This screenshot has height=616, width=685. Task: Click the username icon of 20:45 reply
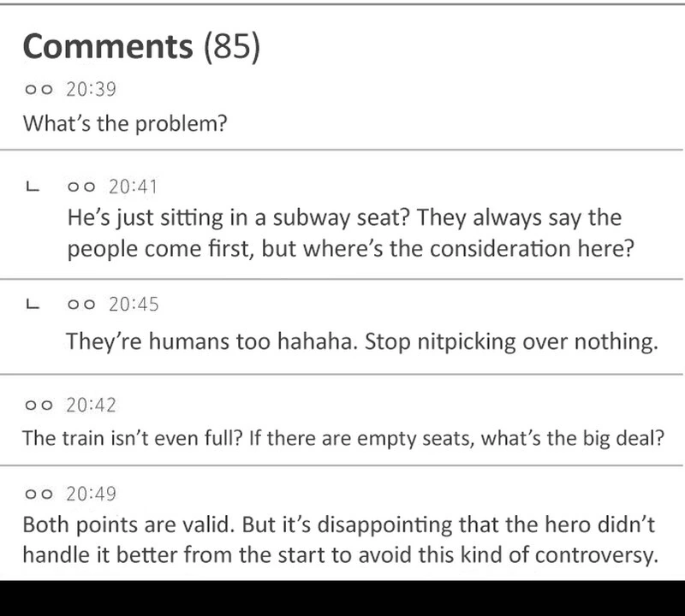click(x=83, y=305)
